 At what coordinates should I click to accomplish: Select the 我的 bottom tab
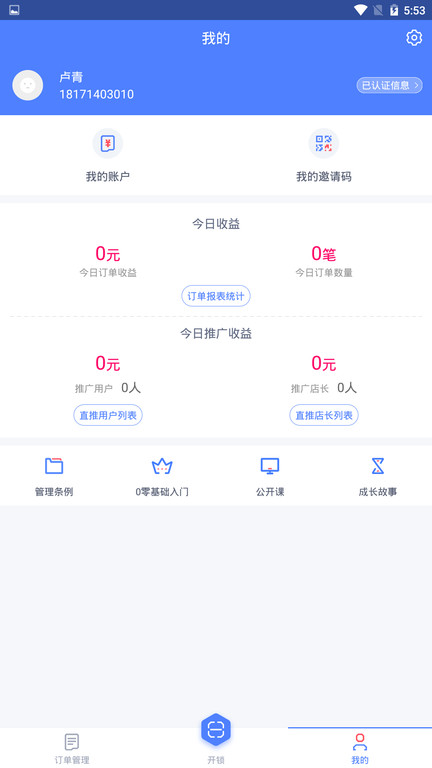[x=360, y=748]
